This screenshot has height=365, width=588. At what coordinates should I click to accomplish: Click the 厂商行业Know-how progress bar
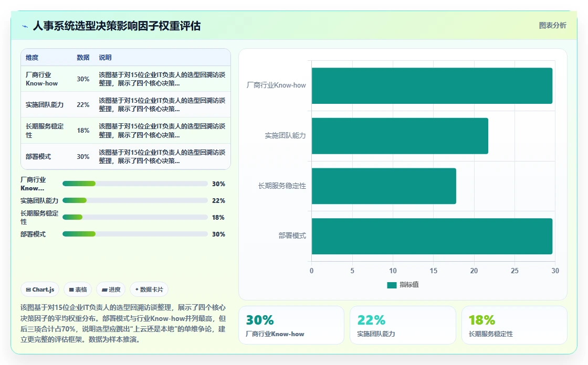(135, 184)
